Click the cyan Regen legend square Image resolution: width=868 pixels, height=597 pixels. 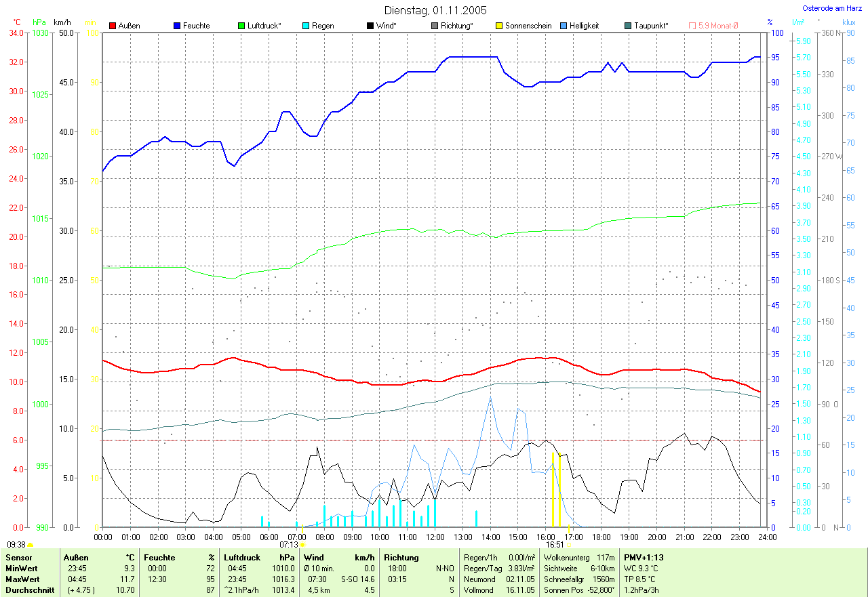coord(306,26)
